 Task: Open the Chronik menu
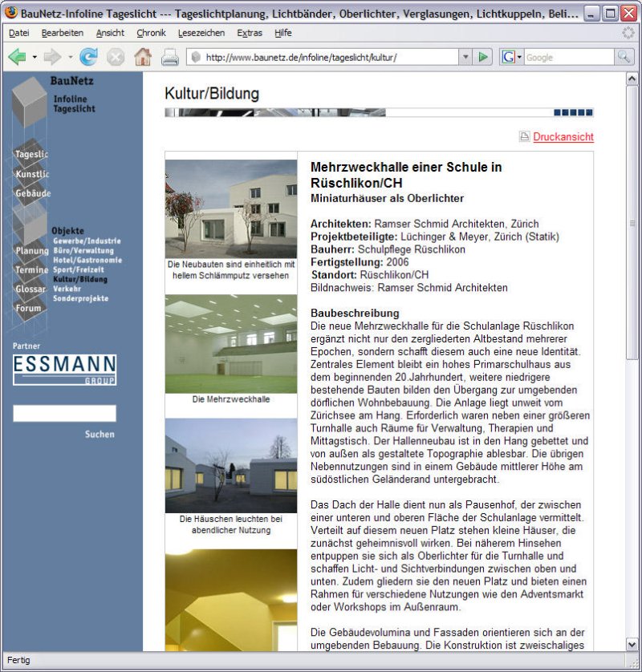point(151,33)
